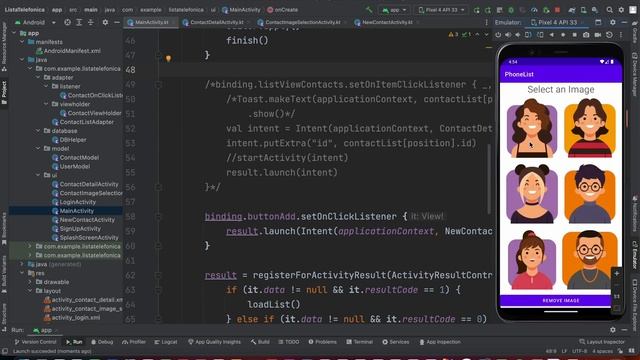This screenshot has width=640, height=360.
Task: Open App Inspection bottom tab
Action: click(x=440, y=342)
